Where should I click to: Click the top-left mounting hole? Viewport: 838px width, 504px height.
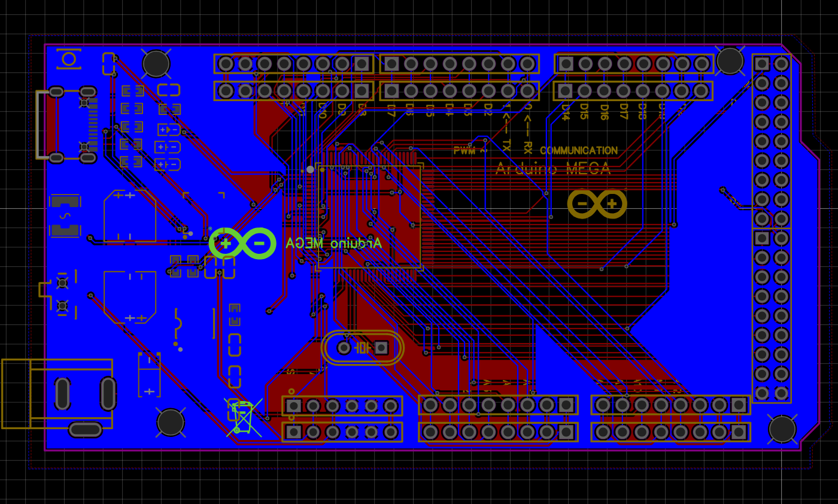[x=156, y=63]
